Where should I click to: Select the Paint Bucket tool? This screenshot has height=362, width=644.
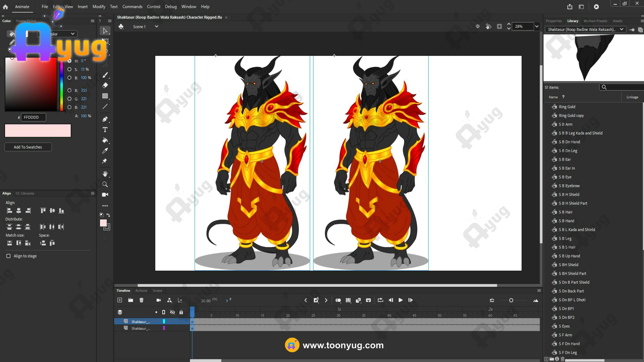tap(105, 140)
